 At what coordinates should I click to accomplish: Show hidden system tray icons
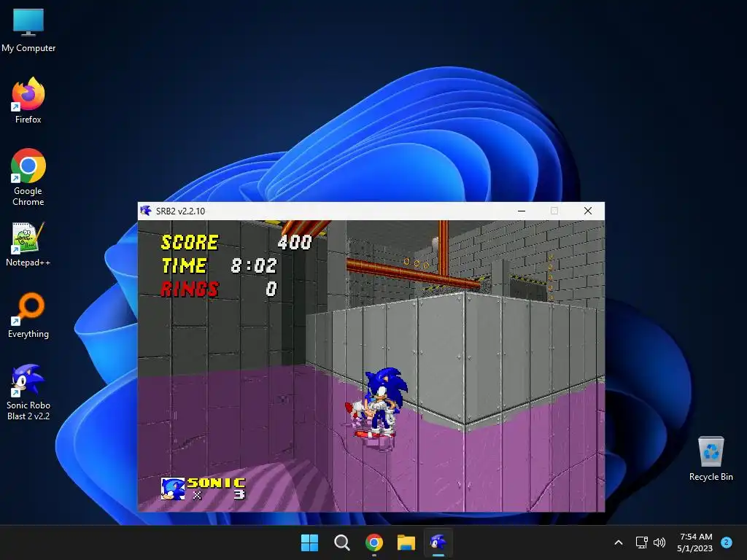[619, 542]
